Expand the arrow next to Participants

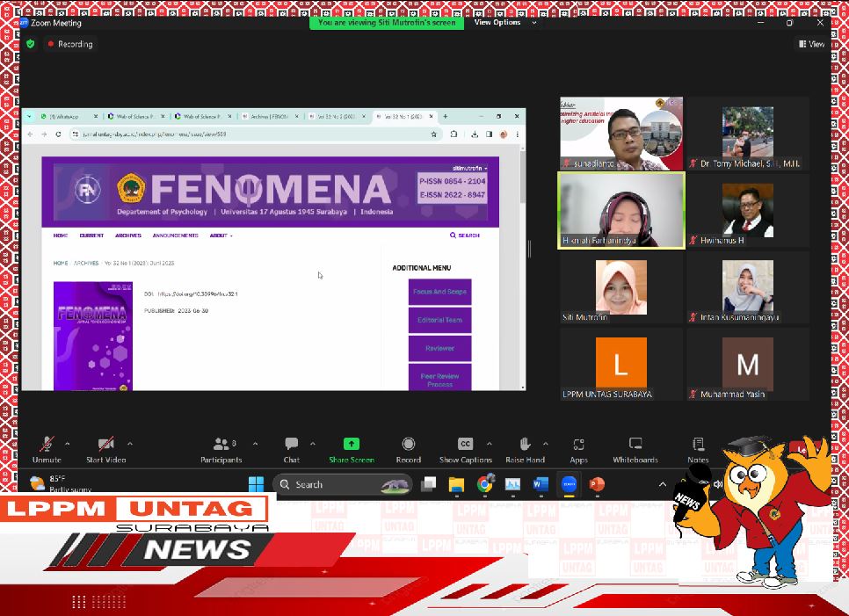255,443
